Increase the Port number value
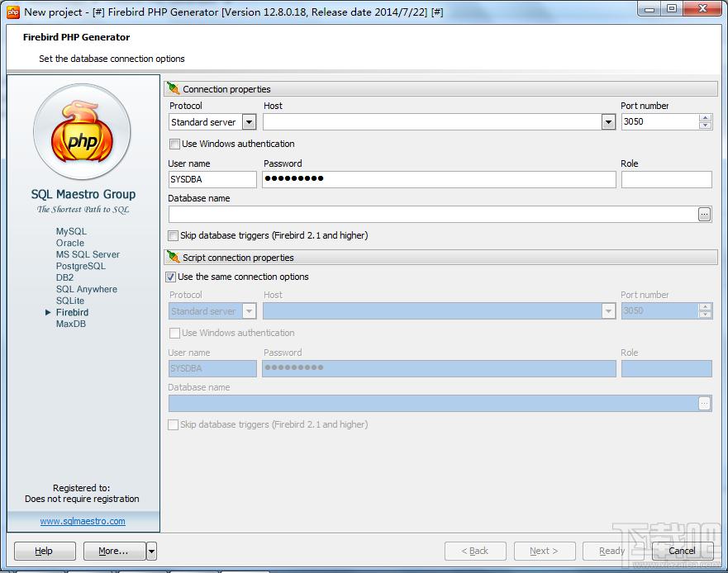This screenshot has height=573, width=728. point(705,118)
